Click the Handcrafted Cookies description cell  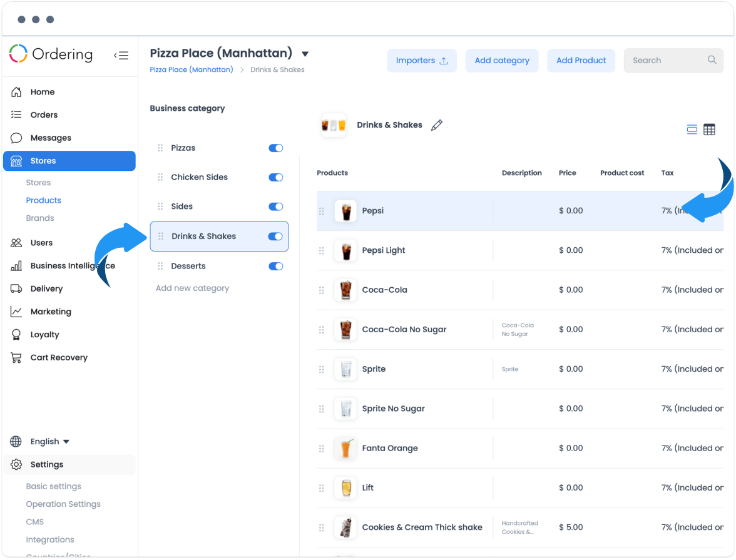pyautogui.click(x=520, y=527)
